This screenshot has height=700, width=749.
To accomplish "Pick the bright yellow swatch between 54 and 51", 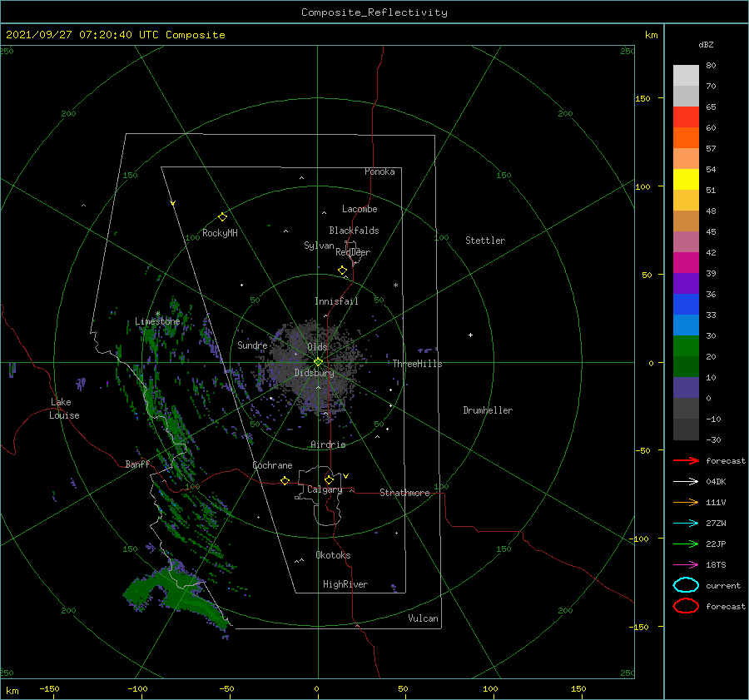I will click(x=686, y=180).
